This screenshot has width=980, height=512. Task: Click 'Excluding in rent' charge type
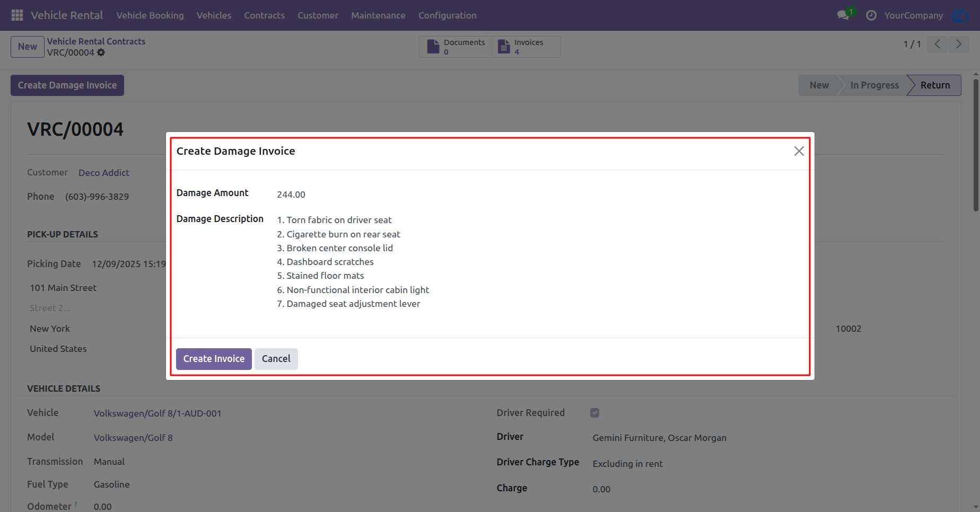(627, 464)
